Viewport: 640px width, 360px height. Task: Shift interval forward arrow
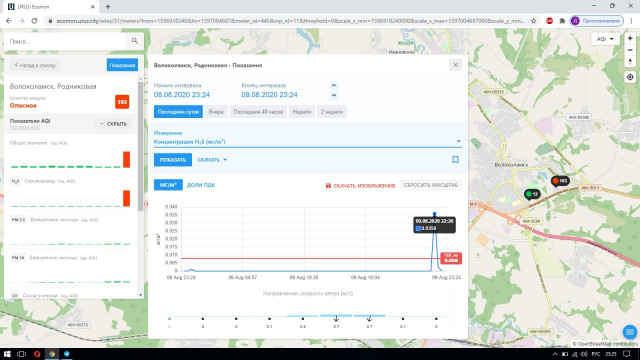coord(334,85)
